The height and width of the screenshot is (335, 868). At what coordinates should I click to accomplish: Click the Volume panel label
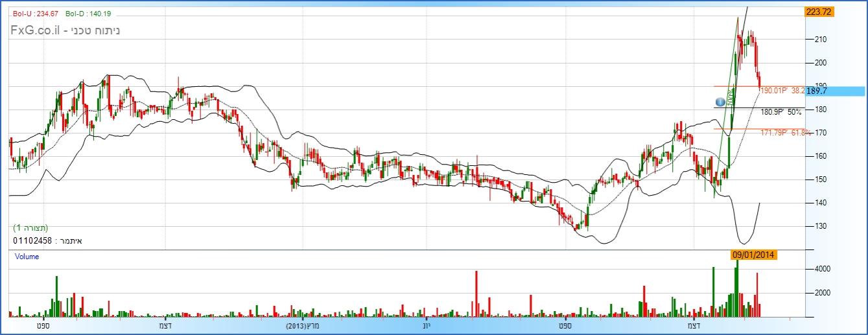[27, 257]
